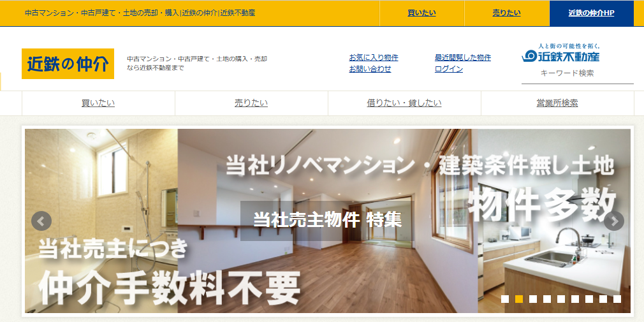
Task: Select the active yellow carousel indicator
Action: [519, 299]
